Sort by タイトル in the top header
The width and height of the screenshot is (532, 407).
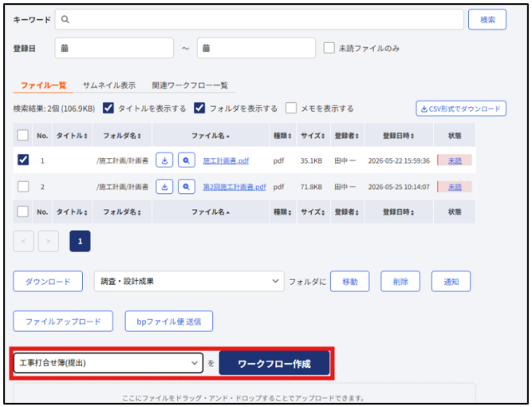click(x=72, y=136)
